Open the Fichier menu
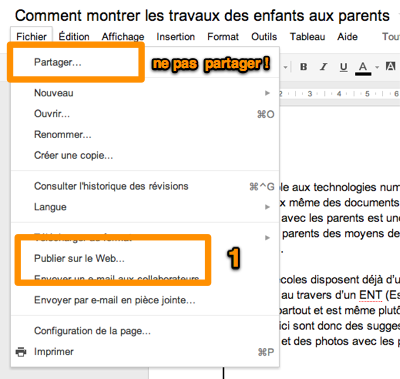Viewport: 400px width, 379px height. pyautogui.click(x=31, y=36)
